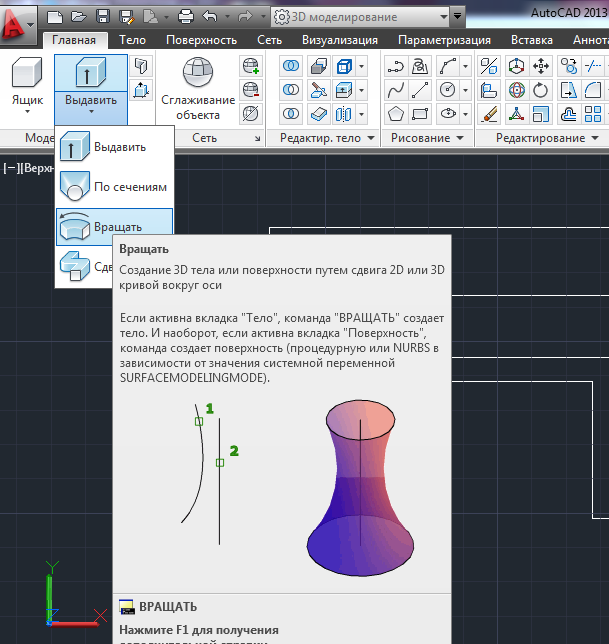Click Smooth More mesh icon with green plus
The height and width of the screenshot is (644, 609).
pos(250,66)
